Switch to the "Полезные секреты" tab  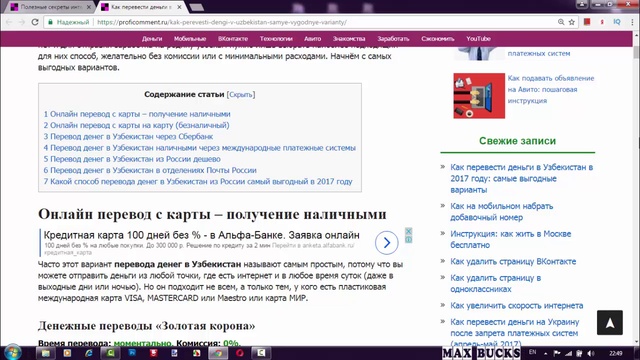pyautogui.click(x=50, y=7)
